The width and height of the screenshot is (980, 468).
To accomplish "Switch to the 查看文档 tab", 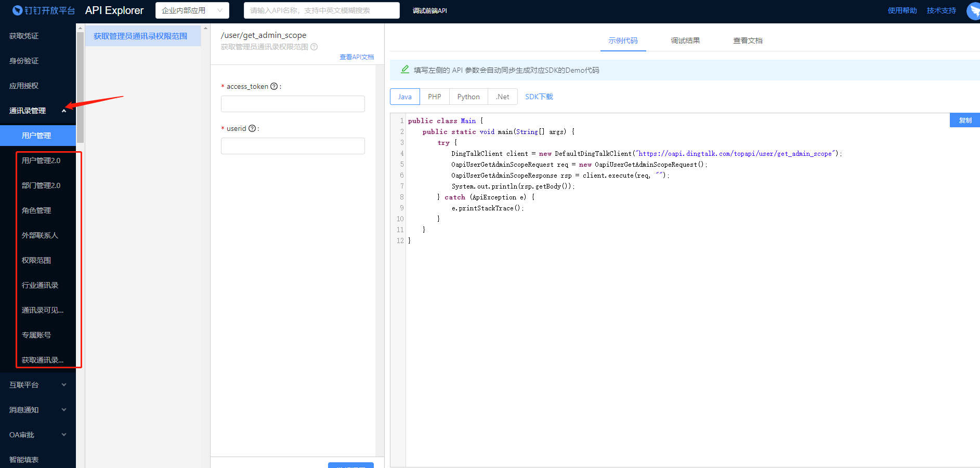I will (x=748, y=41).
